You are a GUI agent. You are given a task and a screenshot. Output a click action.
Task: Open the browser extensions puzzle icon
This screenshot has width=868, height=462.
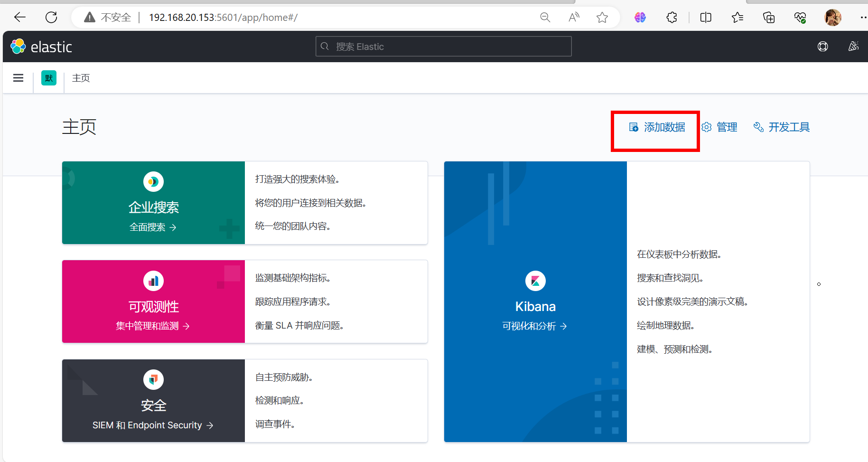[x=672, y=18]
